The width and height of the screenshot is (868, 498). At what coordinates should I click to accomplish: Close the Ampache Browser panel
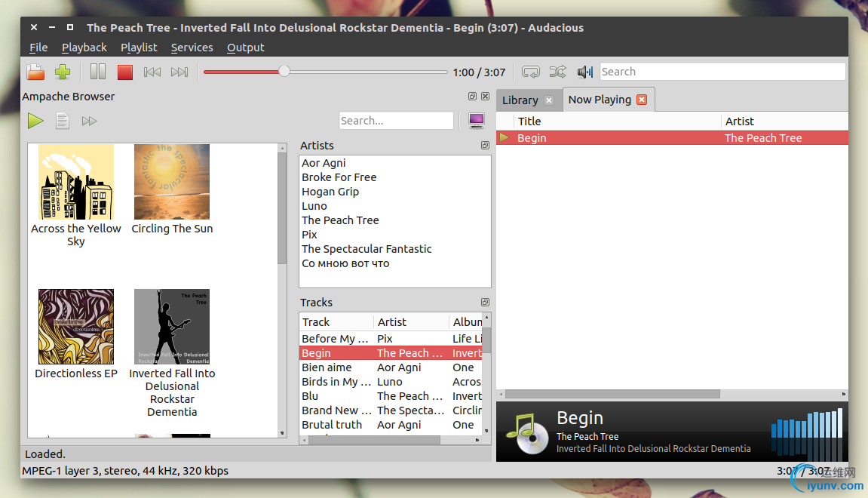(486, 97)
